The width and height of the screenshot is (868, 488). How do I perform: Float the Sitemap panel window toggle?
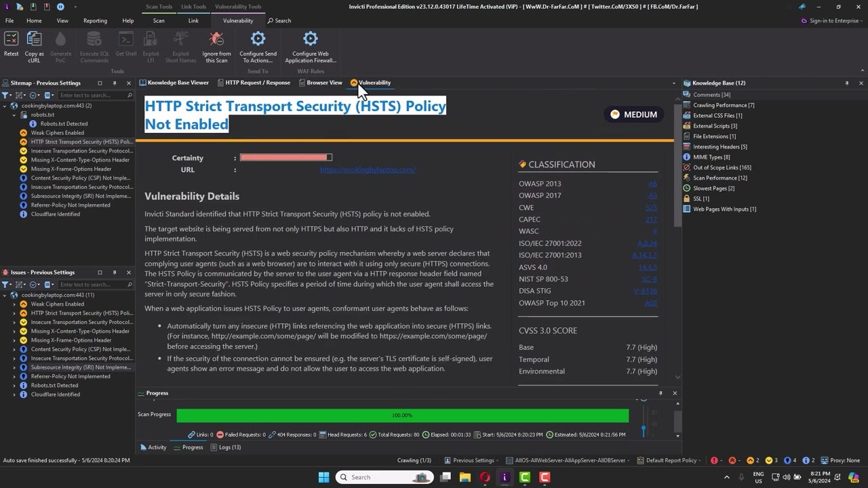click(100, 83)
